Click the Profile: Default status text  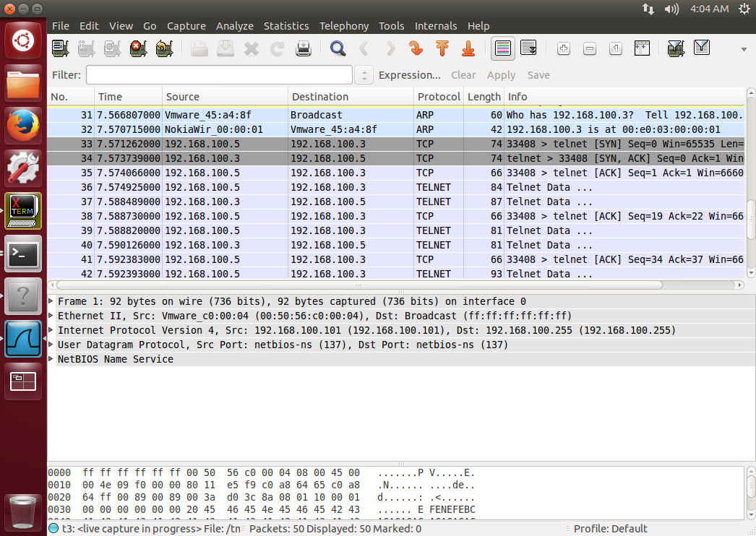[611, 529]
